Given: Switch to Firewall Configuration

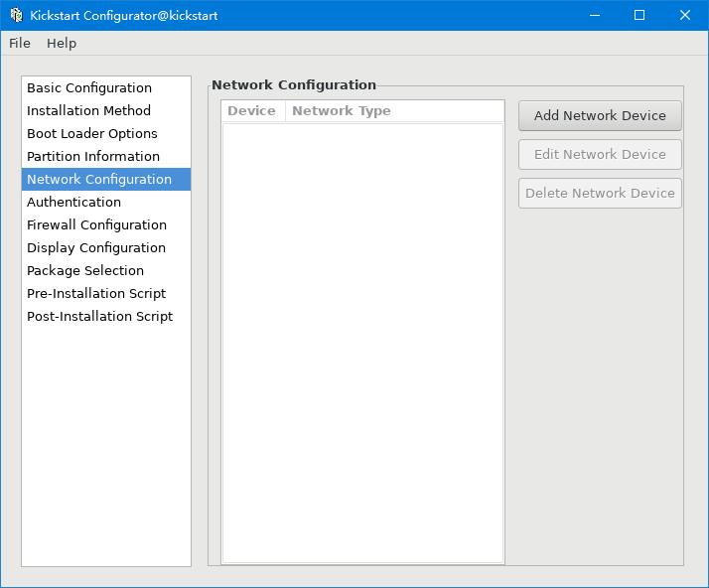Looking at the screenshot, I should coord(106,224).
